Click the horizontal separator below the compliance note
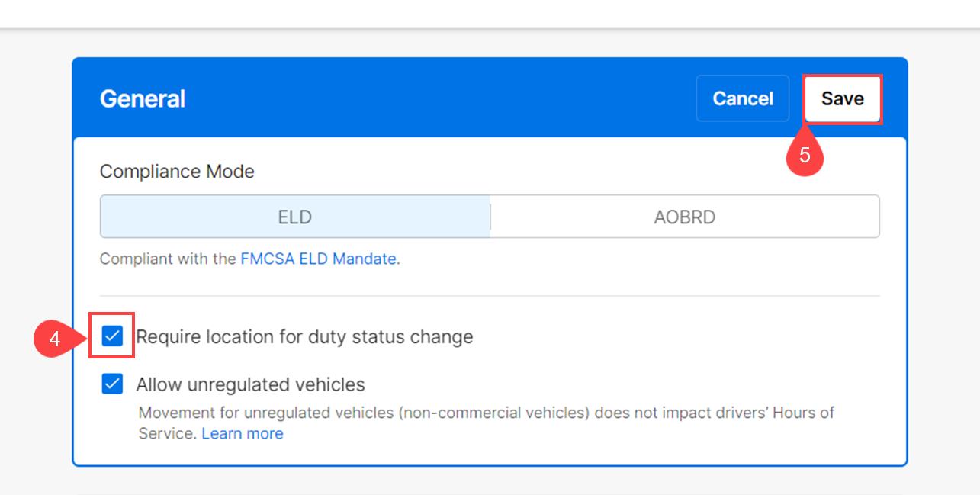The height and width of the screenshot is (495, 980). point(490,295)
